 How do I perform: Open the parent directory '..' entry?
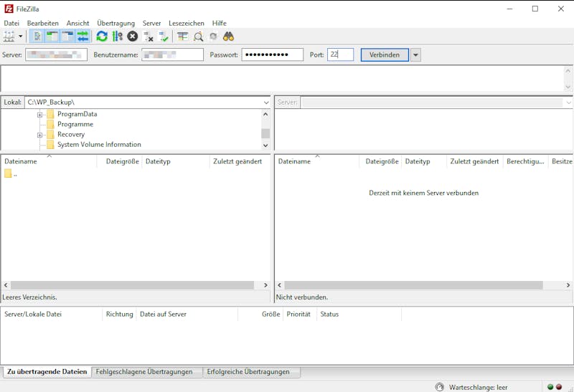(11, 173)
